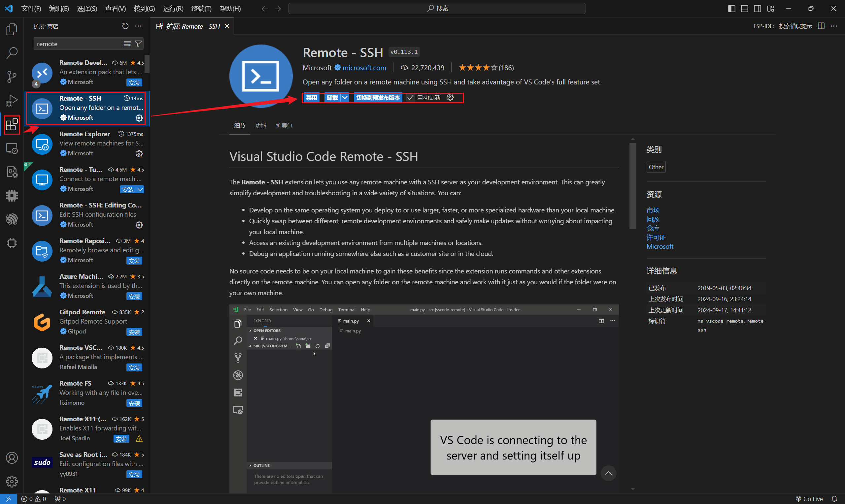Disable the Remote - SSH extension
This screenshot has width=845, height=504.
click(311, 98)
